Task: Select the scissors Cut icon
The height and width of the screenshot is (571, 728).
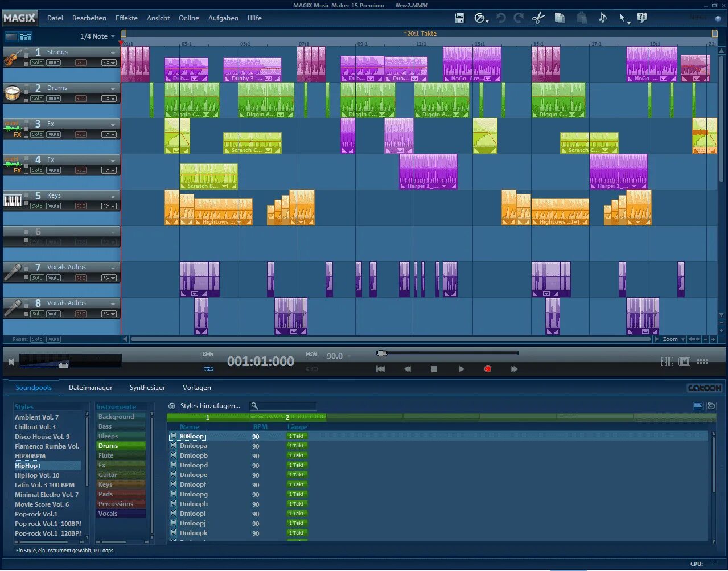Action: tap(538, 18)
